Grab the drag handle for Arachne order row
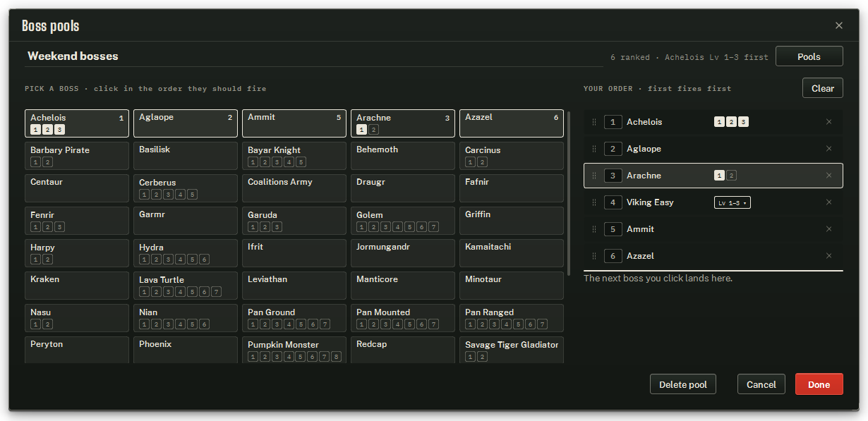 click(x=594, y=176)
